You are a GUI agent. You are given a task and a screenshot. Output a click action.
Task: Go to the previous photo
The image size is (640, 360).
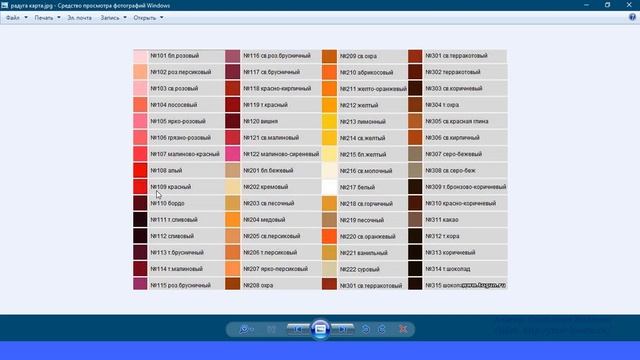298,329
